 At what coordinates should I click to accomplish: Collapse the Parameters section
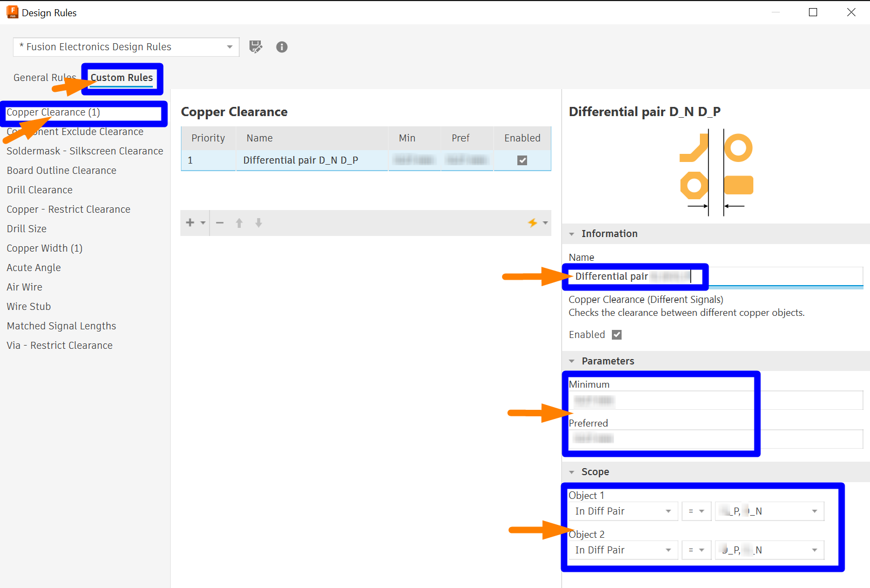pyautogui.click(x=572, y=361)
